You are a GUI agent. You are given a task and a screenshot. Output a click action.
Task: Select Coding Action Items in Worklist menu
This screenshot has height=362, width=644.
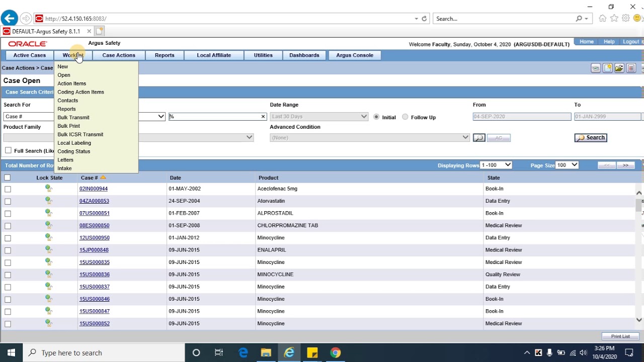tap(80, 92)
